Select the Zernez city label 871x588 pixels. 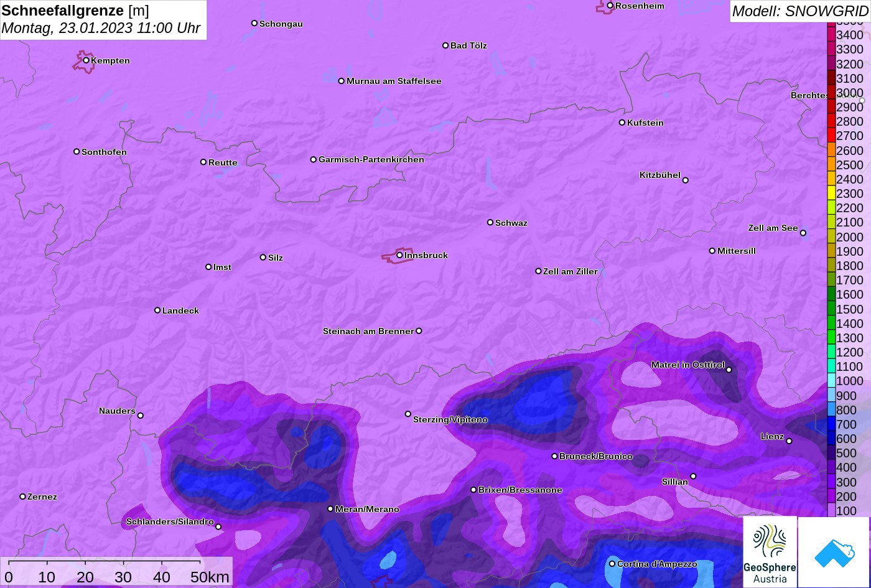point(42,497)
